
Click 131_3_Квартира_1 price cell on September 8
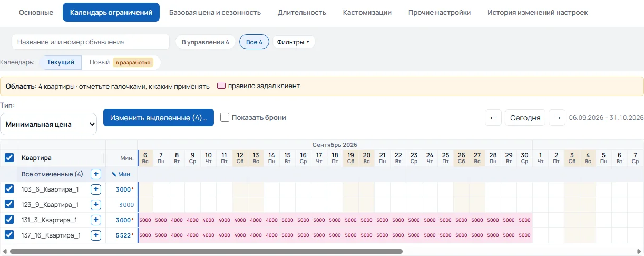[x=177, y=220]
